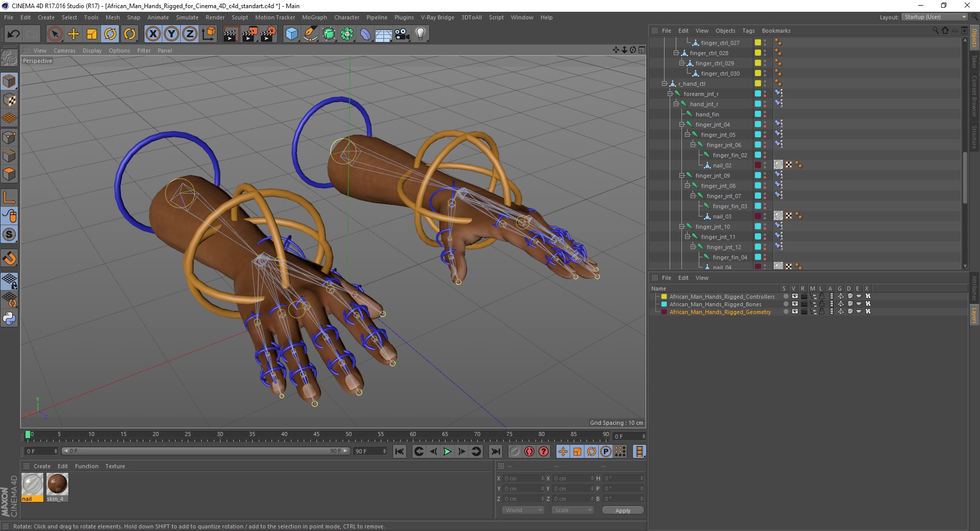Image resolution: width=980 pixels, height=531 pixels.
Task: Render to Picture Viewer
Action: tap(250, 34)
